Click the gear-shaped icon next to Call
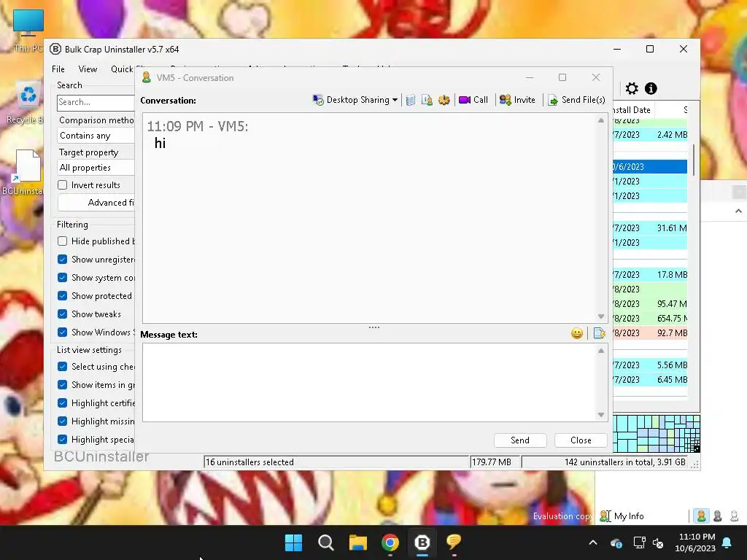 pyautogui.click(x=444, y=100)
